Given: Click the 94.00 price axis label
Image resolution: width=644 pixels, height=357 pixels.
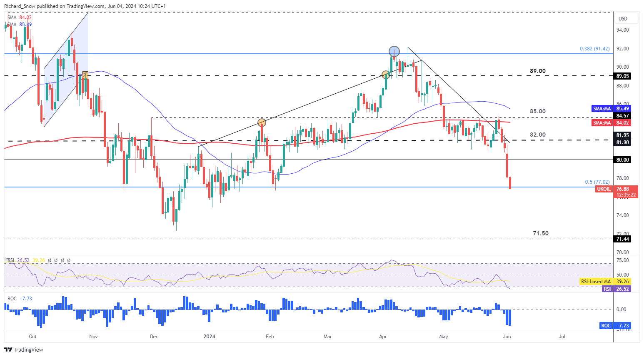Looking at the screenshot, I should 623,30.
